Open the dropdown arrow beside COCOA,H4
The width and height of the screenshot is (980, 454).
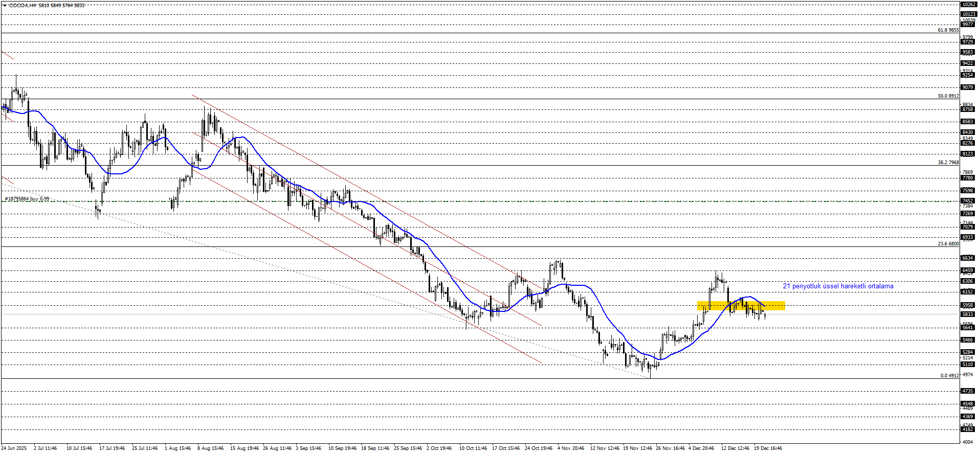pyautogui.click(x=5, y=5)
